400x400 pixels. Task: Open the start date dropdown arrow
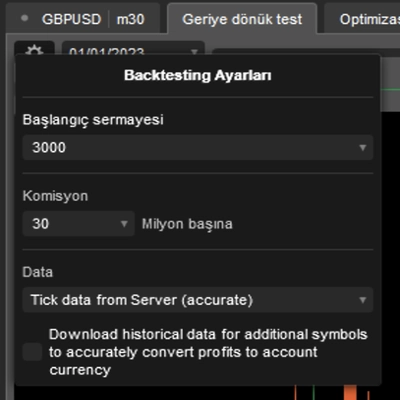coord(194,51)
